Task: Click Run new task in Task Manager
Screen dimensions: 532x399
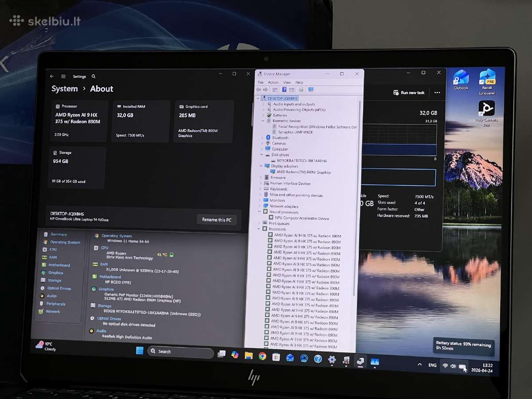Action: [x=409, y=93]
